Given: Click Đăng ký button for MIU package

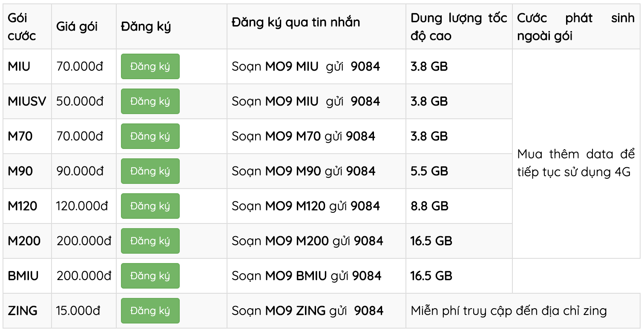Looking at the screenshot, I should [150, 66].
